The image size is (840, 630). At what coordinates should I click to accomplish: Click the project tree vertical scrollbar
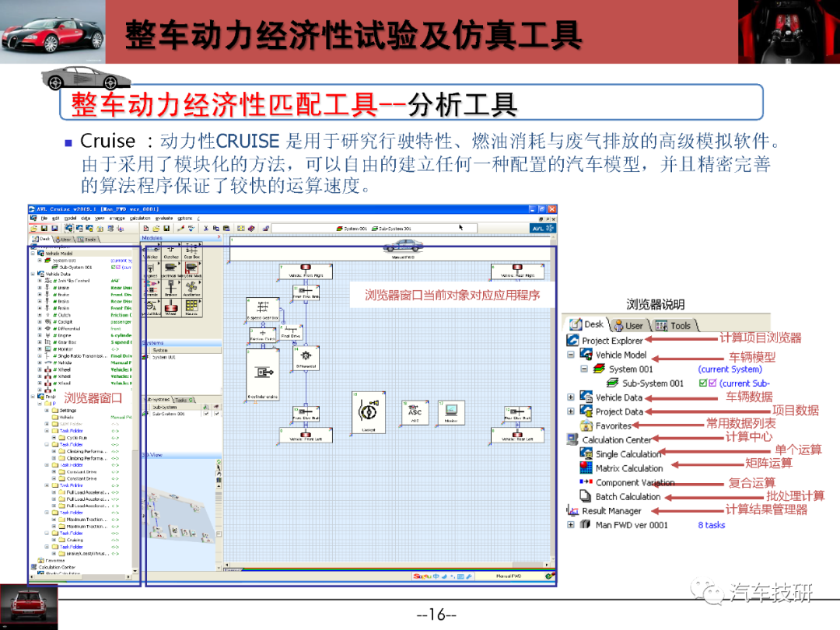point(135,410)
